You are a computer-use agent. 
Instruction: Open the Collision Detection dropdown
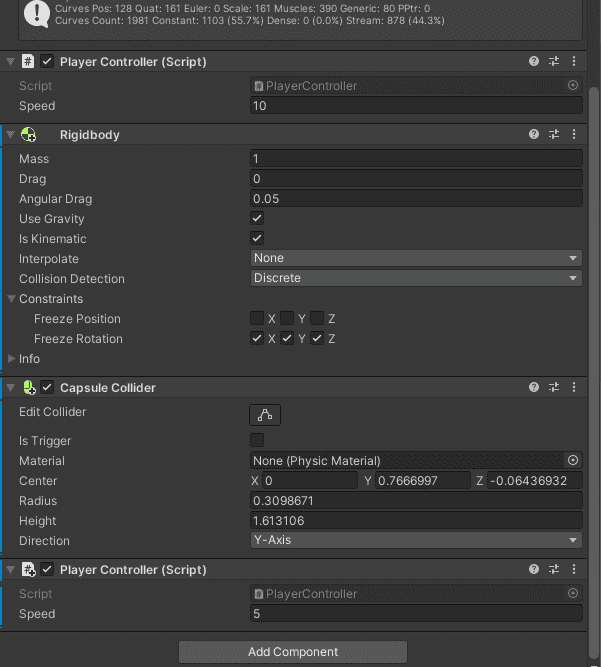pos(416,278)
